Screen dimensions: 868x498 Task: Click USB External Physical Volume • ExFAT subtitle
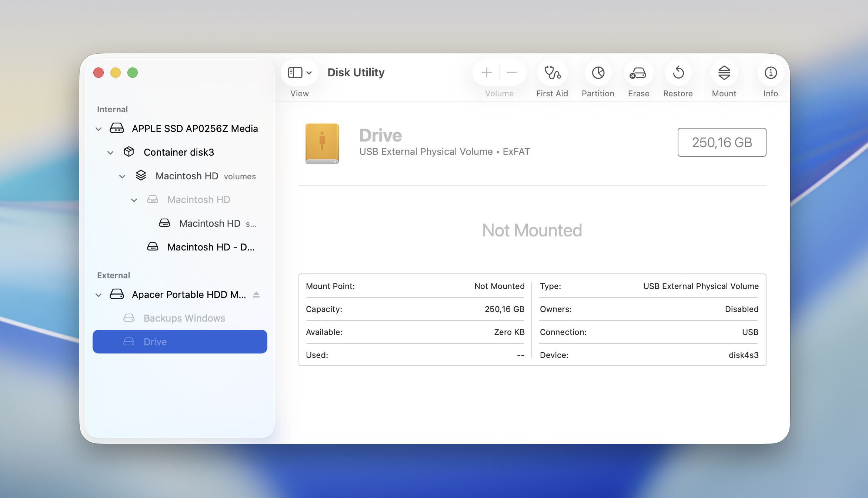(444, 152)
